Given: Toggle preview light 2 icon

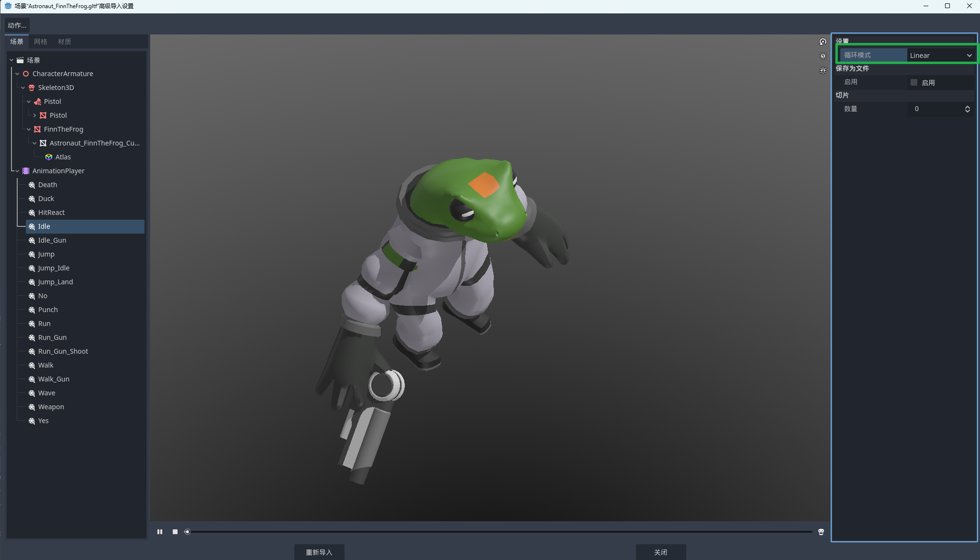Looking at the screenshot, I should pyautogui.click(x=823, y=70).
